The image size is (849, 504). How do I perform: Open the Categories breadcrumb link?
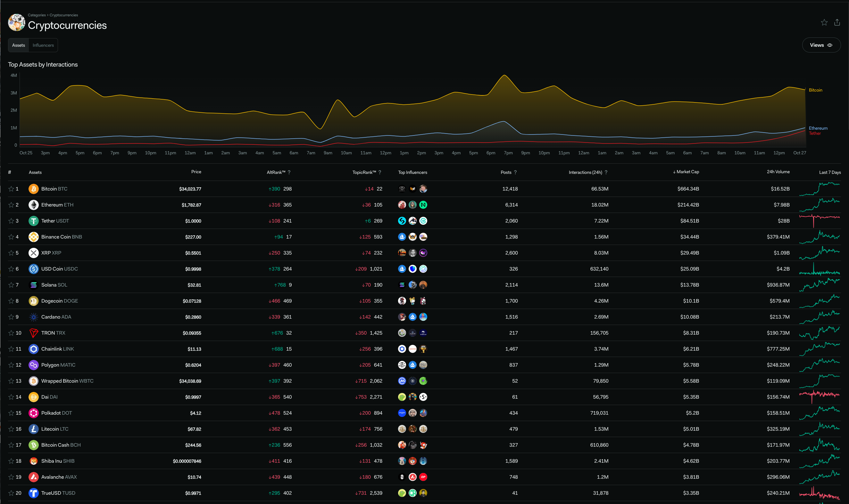[37, 15]
